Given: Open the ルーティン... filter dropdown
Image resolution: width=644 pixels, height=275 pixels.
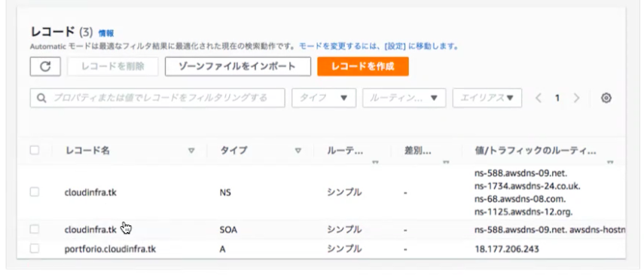Looking at the screenshot, I should pos(404,98).
